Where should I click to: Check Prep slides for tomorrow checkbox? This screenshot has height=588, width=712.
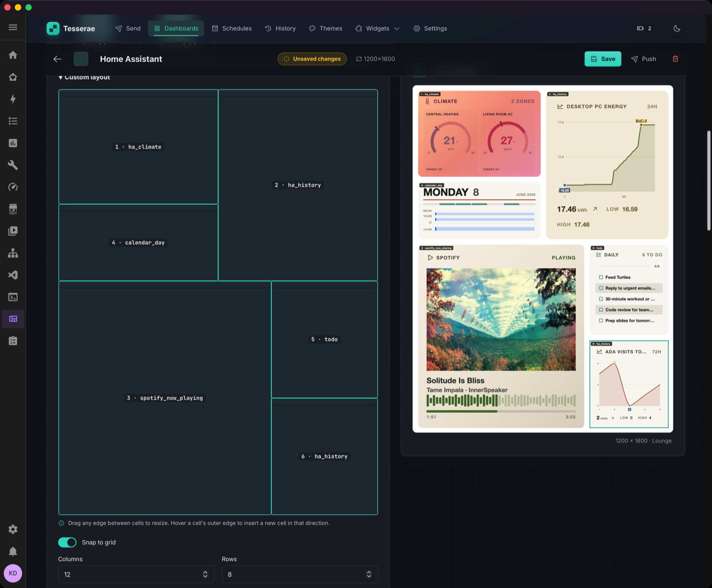601,321
